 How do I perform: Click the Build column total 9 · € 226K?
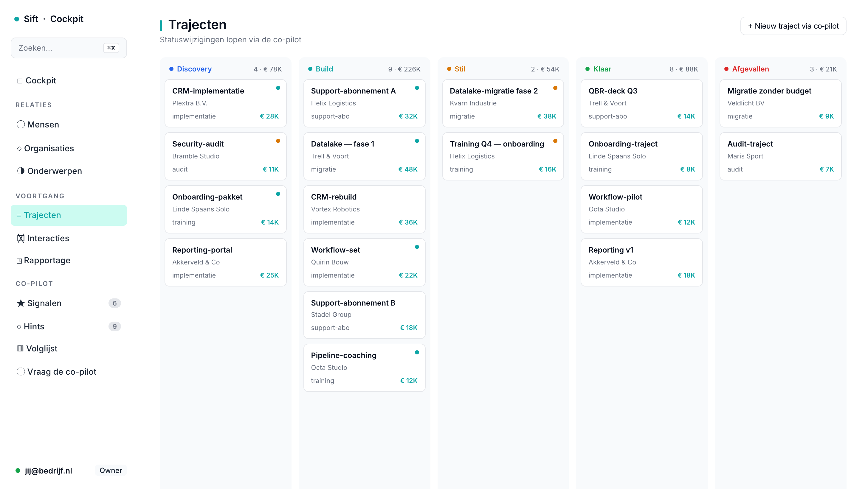pyautogui.click(x=404, y=69)
